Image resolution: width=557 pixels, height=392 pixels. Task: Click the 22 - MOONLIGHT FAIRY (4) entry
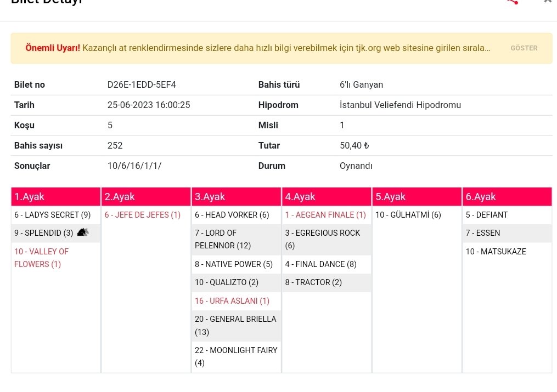[236, 356]
